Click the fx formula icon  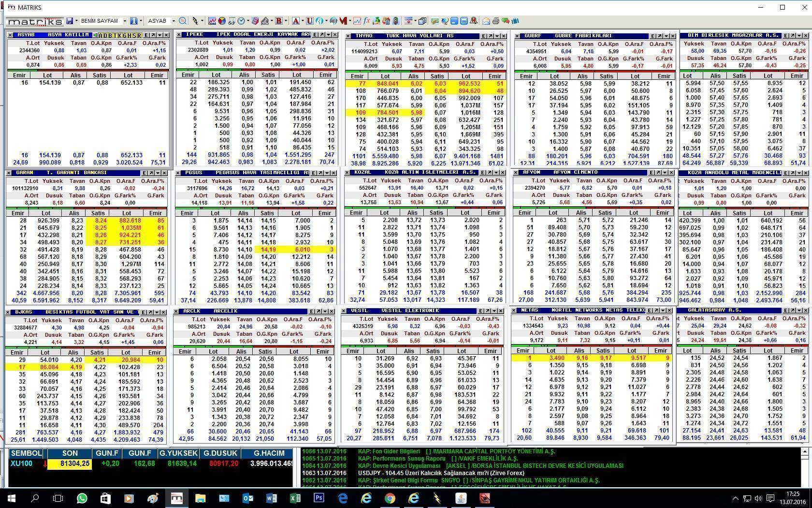click(x=366, y=21)
